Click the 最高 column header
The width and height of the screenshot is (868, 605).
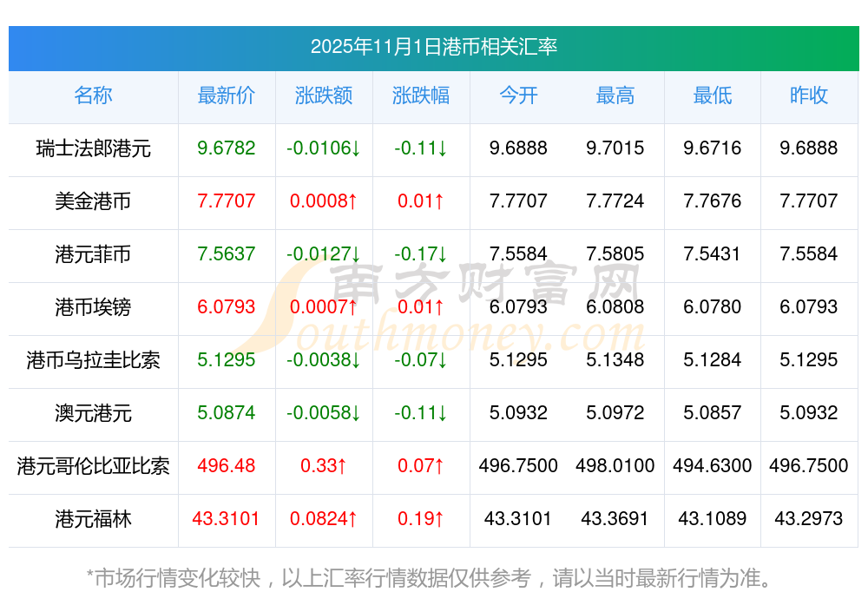(615, 95)
